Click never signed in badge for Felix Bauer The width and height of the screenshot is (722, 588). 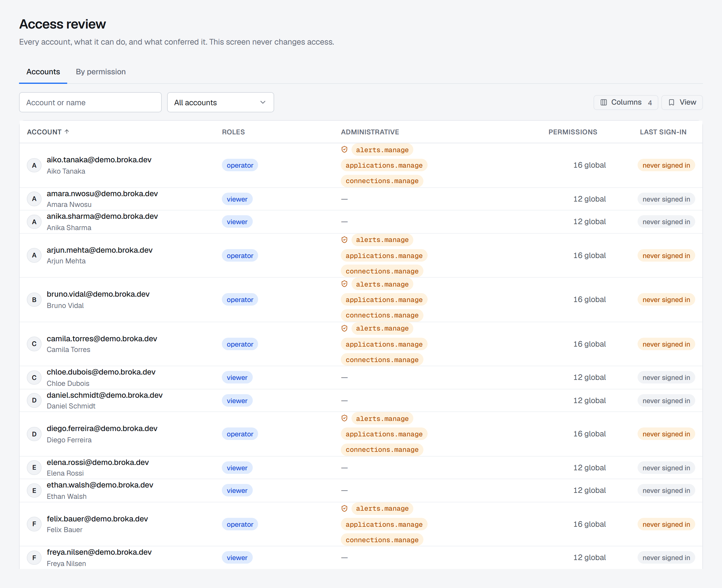666,524
